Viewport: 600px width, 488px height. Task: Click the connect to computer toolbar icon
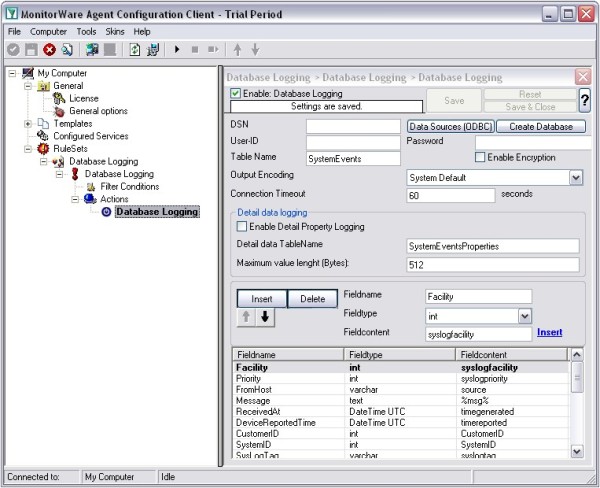pyautogui.click(x=92, y=49)
